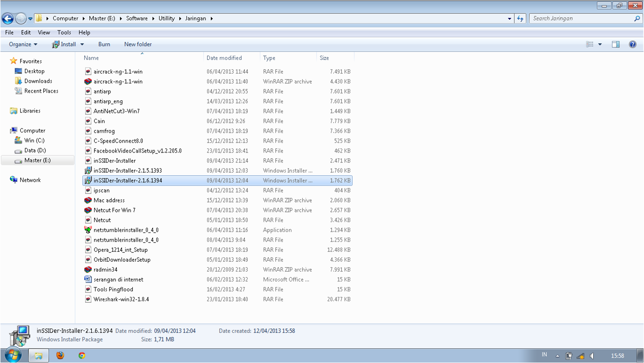Viewport: 644px width, 363px height.
Task: Click the volume speaker icon in the tray
Action: click(x=592, y=356)
